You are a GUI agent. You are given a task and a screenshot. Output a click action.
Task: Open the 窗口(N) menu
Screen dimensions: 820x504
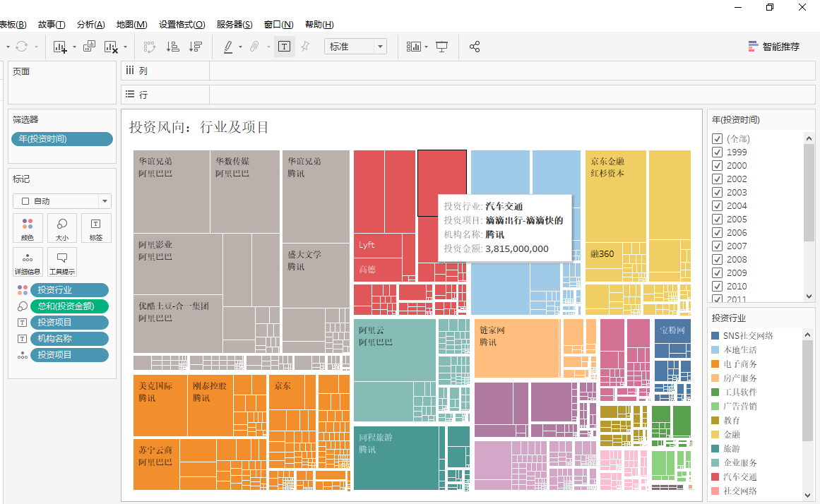tap(278, 25)
